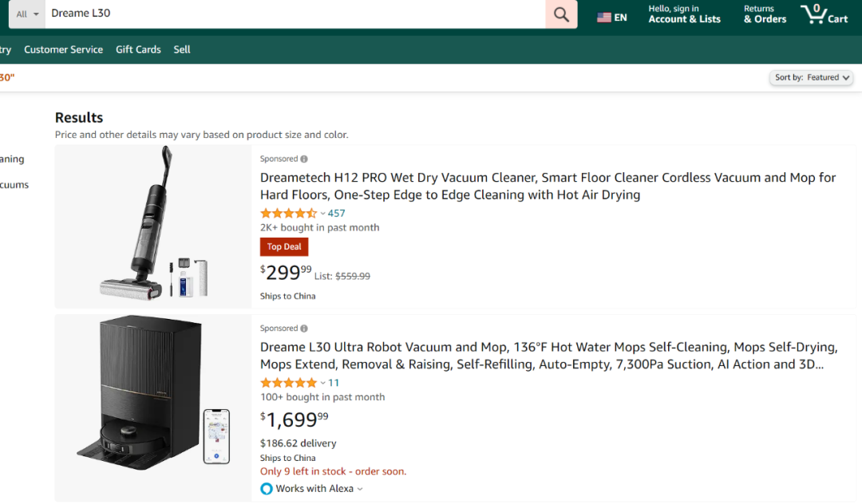Open five-star rating popover for Dreame L30
862x504 pixels.
(x=289, y=383)
